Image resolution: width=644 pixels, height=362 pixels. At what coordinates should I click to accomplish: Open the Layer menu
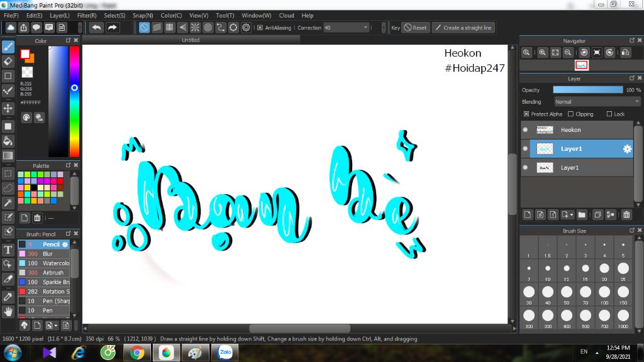pos(60,15)
